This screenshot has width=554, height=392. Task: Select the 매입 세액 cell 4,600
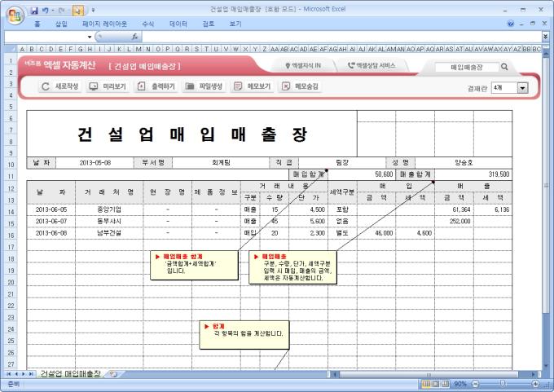coord(415,233)
